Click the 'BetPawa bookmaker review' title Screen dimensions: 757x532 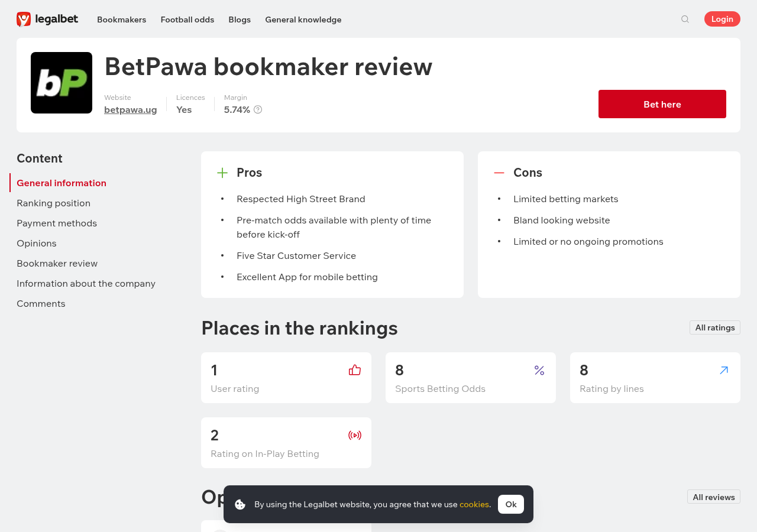[x=268, y=66]
